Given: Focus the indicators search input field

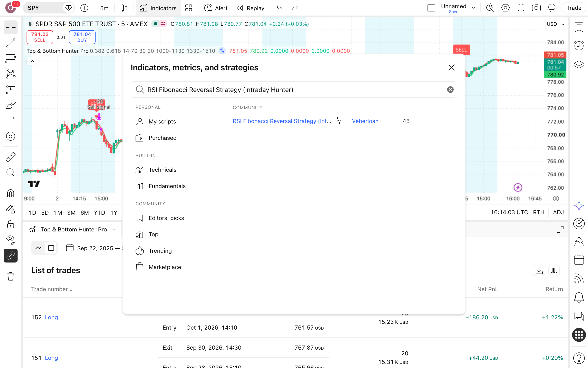Looking at the screenshot, I should click(x=294, y=90).
